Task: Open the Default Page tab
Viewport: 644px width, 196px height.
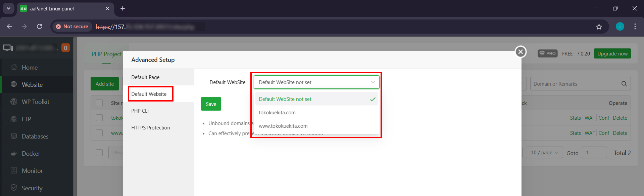Action: (x=158, y=77)
